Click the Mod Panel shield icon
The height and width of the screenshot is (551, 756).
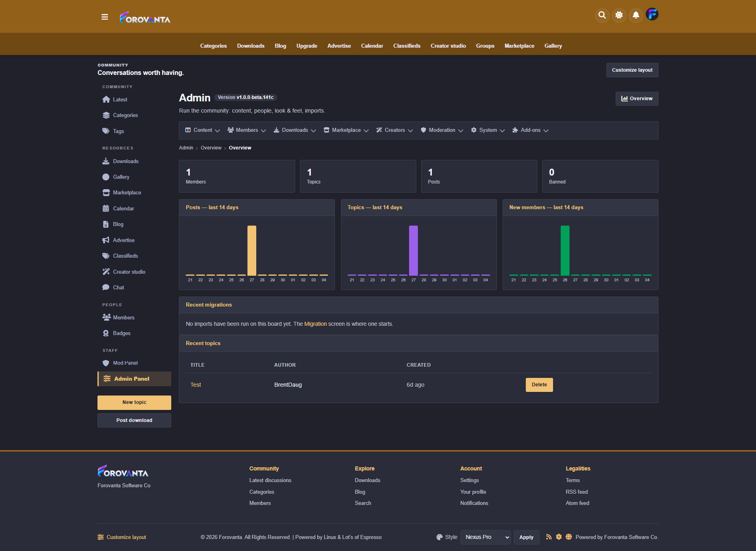[x=106, y=363]
